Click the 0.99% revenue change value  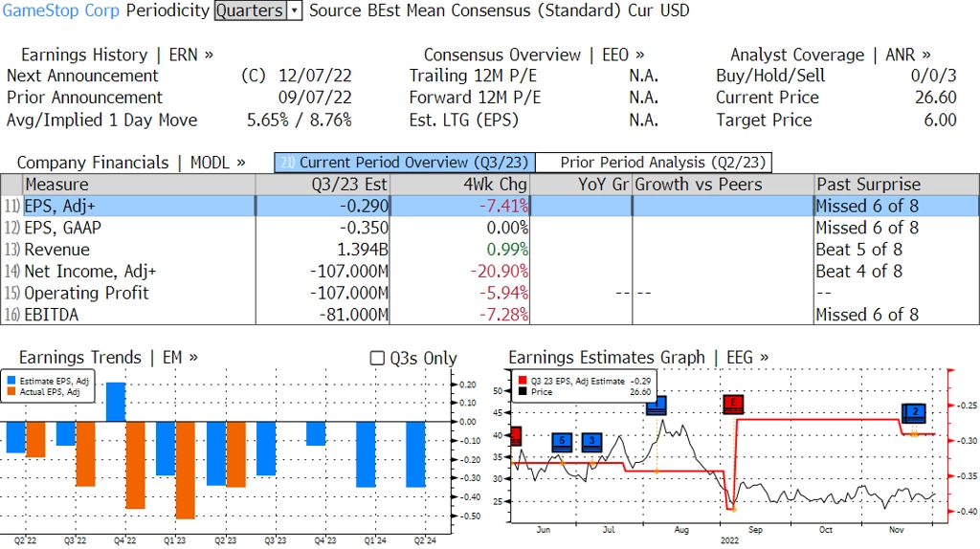pyautogui.click(x=507, y=250)
